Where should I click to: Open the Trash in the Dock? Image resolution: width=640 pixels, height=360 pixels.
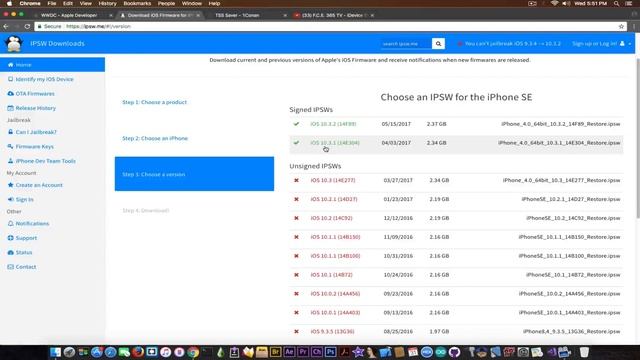click(584, 352)
